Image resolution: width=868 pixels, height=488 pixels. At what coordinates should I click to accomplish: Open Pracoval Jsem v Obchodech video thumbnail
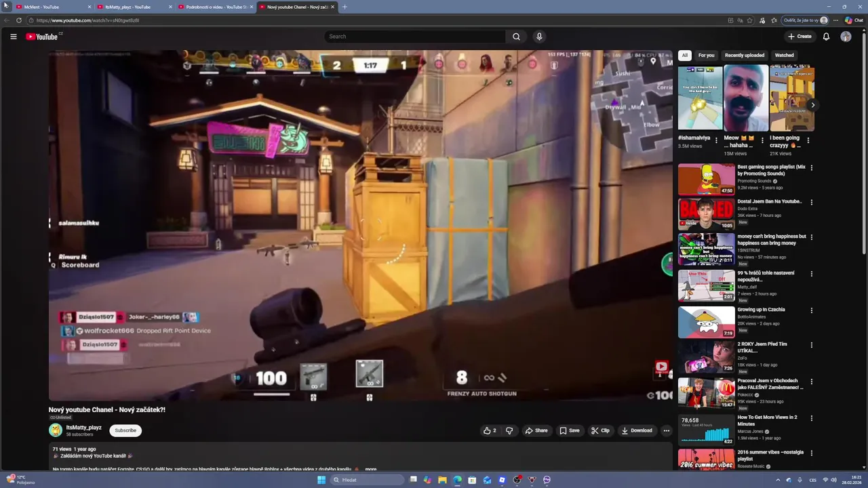coord(707,393)
